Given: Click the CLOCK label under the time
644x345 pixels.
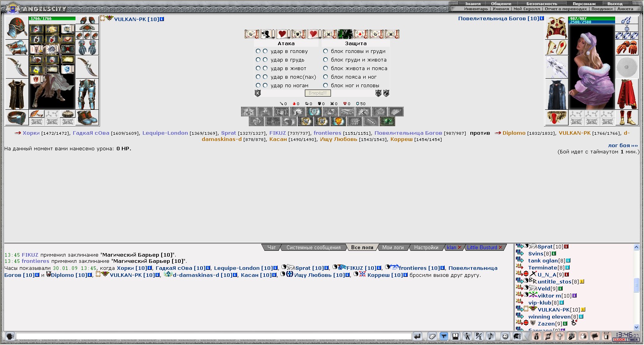Looking at the screenshot, I should pos(619,340).
